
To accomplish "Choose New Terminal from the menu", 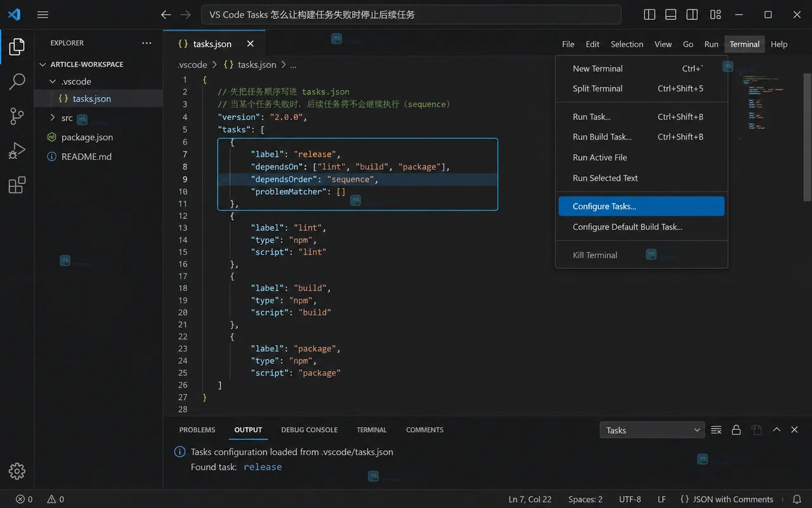I will [x=641, y=68].
